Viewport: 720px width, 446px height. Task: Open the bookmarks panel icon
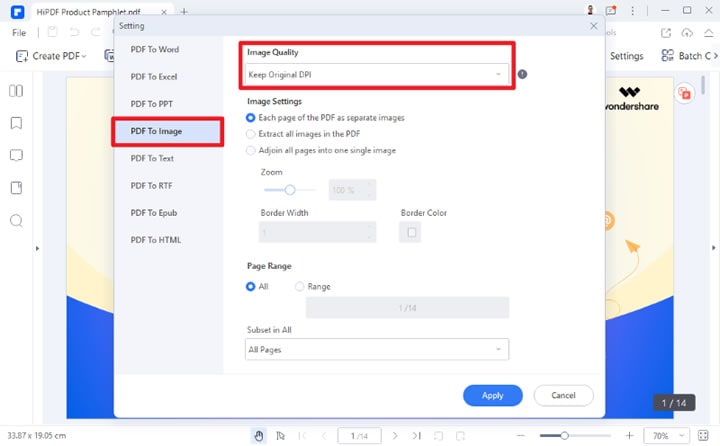point(16,123)
